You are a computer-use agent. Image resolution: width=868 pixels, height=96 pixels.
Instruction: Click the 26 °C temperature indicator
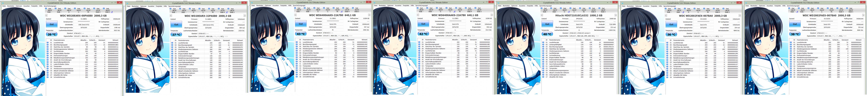(x=52, y=34)
